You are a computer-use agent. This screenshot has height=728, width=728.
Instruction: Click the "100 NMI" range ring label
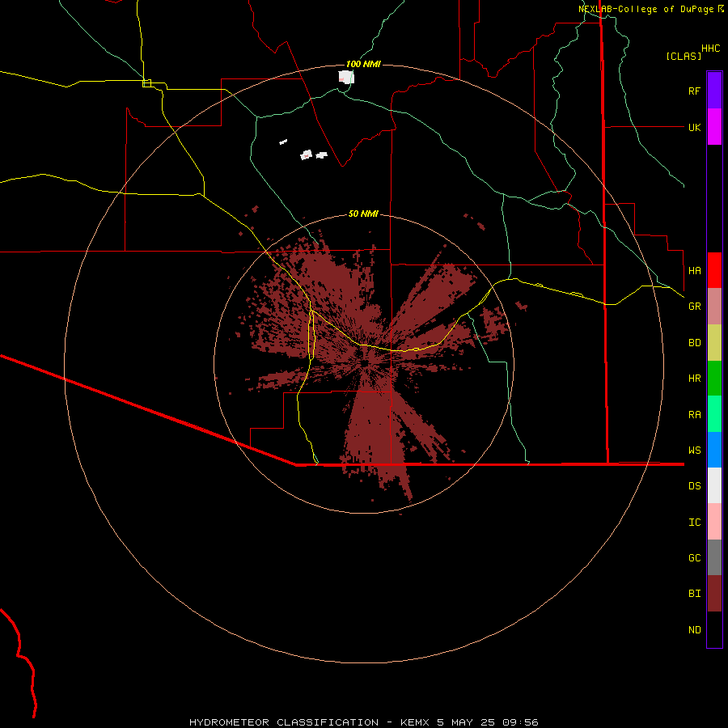pos(363,64)
